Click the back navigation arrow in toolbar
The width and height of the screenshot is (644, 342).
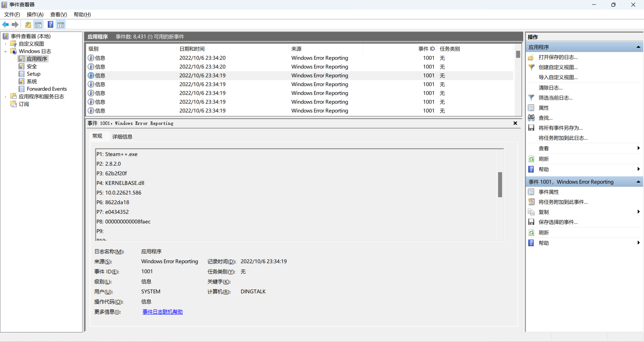pos(5,24)
